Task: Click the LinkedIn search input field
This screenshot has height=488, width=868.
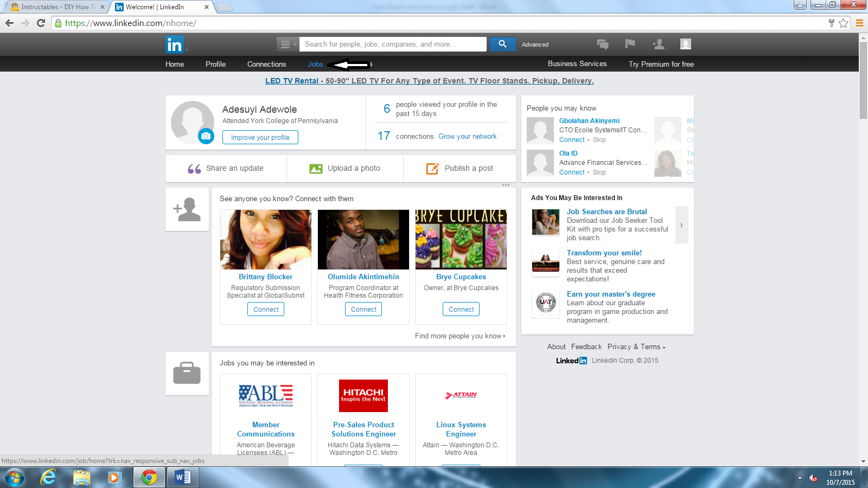Action: (x=393, y=44)
